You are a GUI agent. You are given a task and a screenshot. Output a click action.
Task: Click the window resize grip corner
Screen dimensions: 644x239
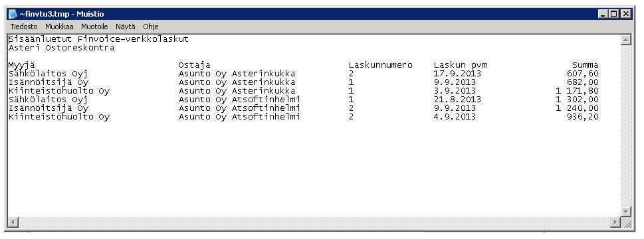coord(627,223)
